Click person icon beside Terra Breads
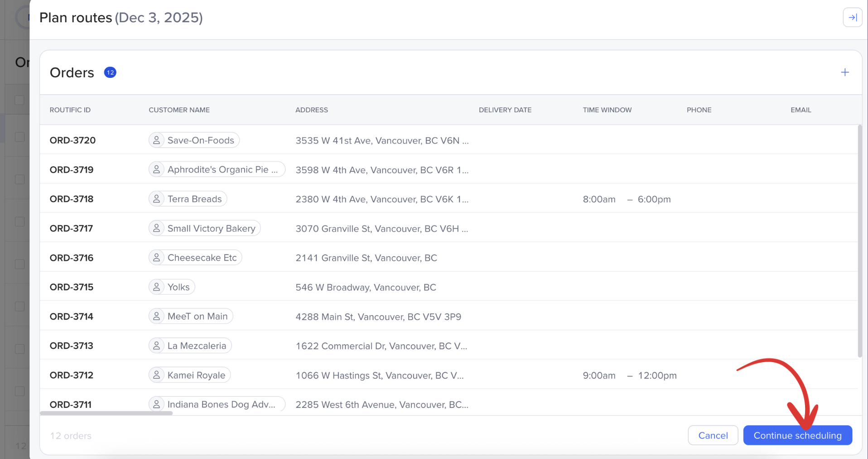This screenshot has width=868, height=459. 156,199
